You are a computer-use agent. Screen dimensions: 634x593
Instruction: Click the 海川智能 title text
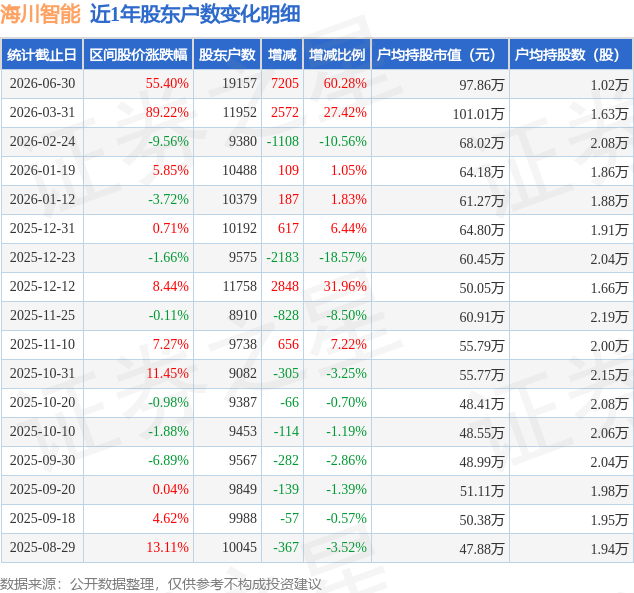[40, 14]
